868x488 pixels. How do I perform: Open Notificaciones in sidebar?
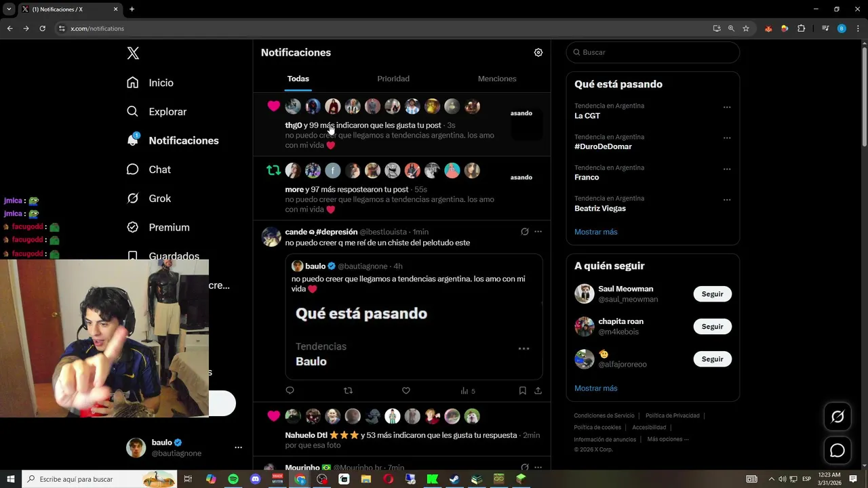[172, 140]
